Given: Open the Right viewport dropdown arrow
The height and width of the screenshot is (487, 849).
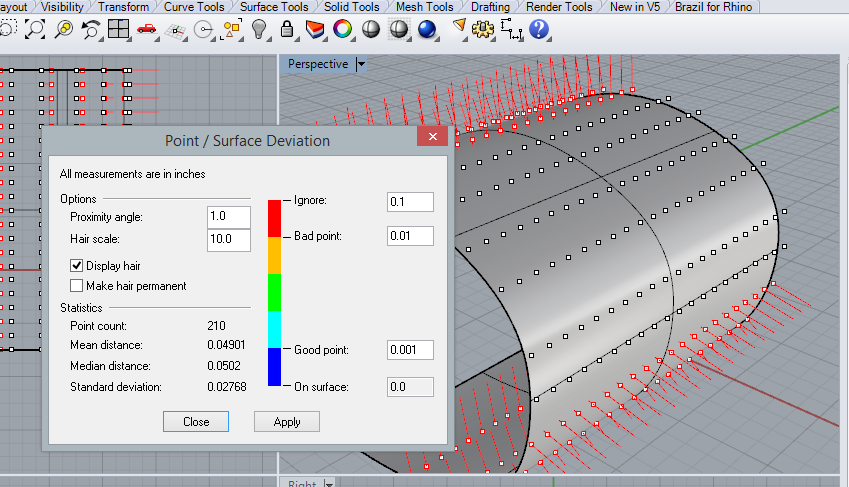Looking at the screenshot, I should pos(331,483).
